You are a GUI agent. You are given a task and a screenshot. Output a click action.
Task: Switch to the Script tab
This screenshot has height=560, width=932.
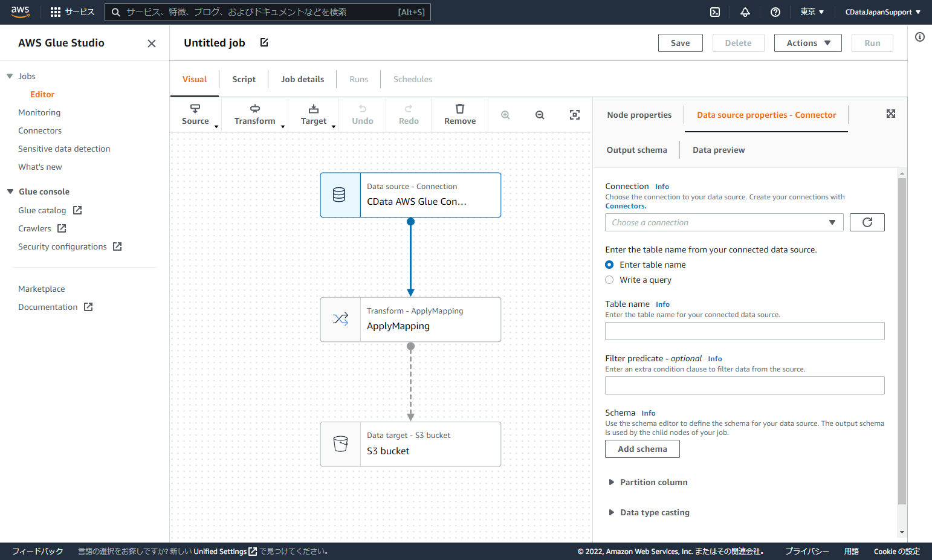[x=244, y=79]
